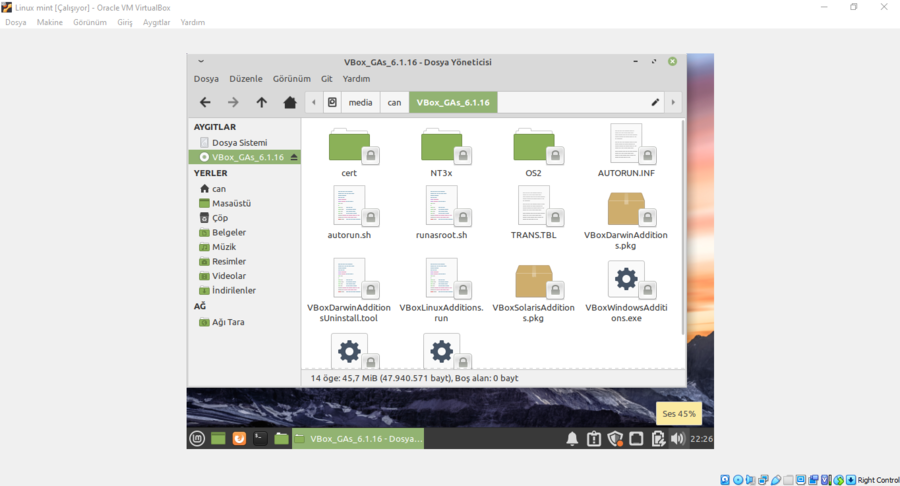
Task: Click the clipboard manager tray icon
Action: tap(594, 439)
